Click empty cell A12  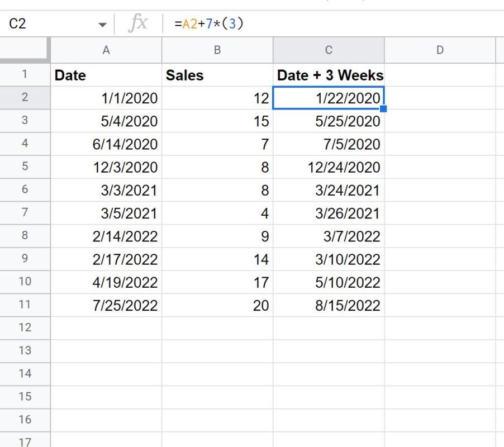[106, 328]
